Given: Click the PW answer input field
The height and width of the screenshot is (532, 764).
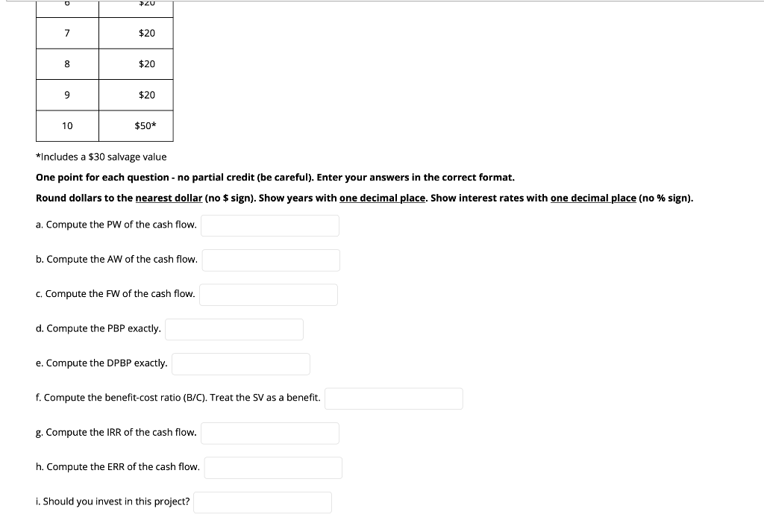Looking at the screenshot, I should [x=269, y=225].
